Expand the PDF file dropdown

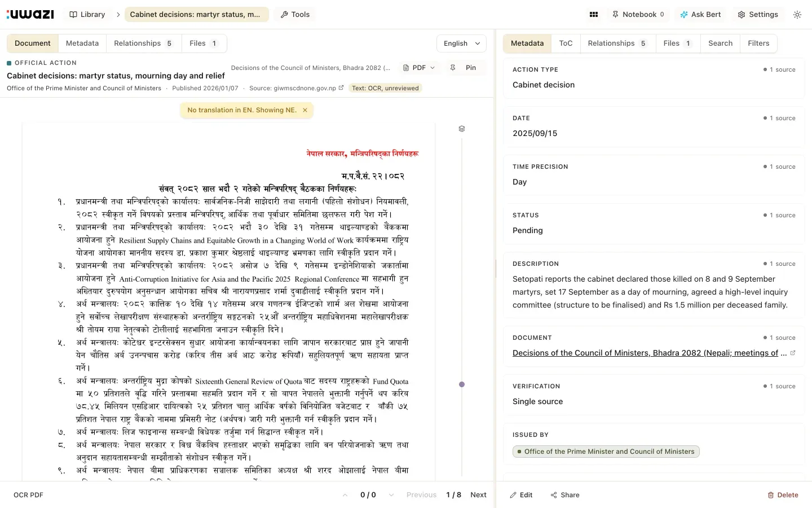pyautogui.click(x=419, y=68)
